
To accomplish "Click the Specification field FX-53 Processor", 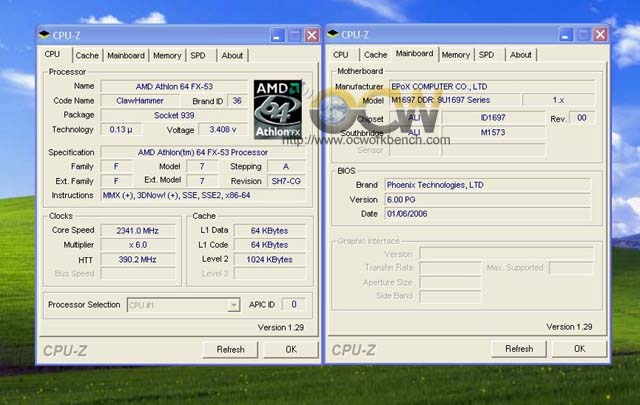I will (x=203, y=152).
